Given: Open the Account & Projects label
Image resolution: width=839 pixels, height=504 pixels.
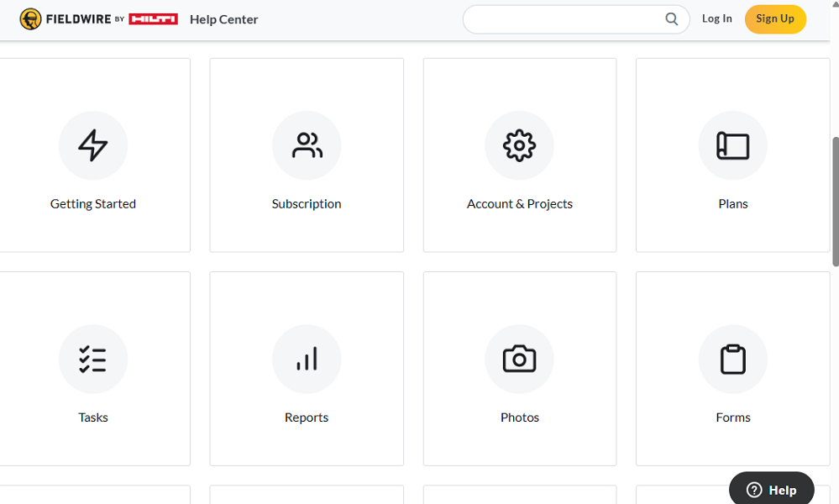Looking at the screenshot, I should click(x=520, y=204).
